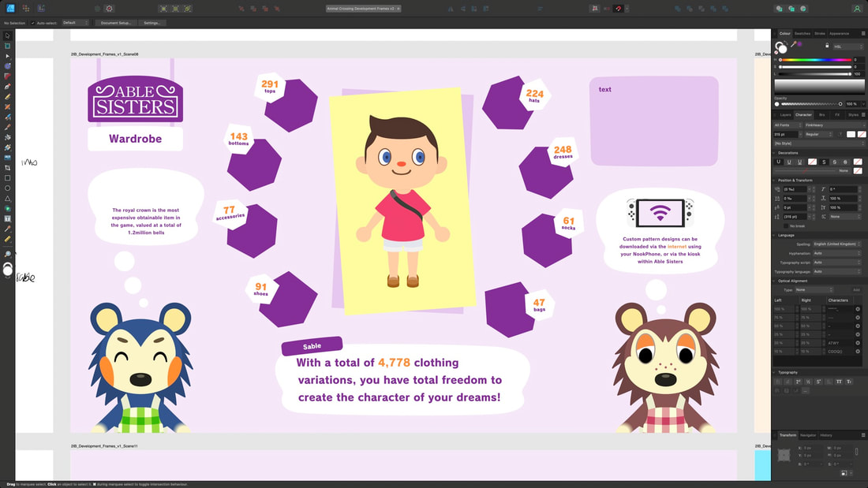This screenshot has width=868, height=488.
Task: Open the Character panel options menu
Action: (863, 114)
